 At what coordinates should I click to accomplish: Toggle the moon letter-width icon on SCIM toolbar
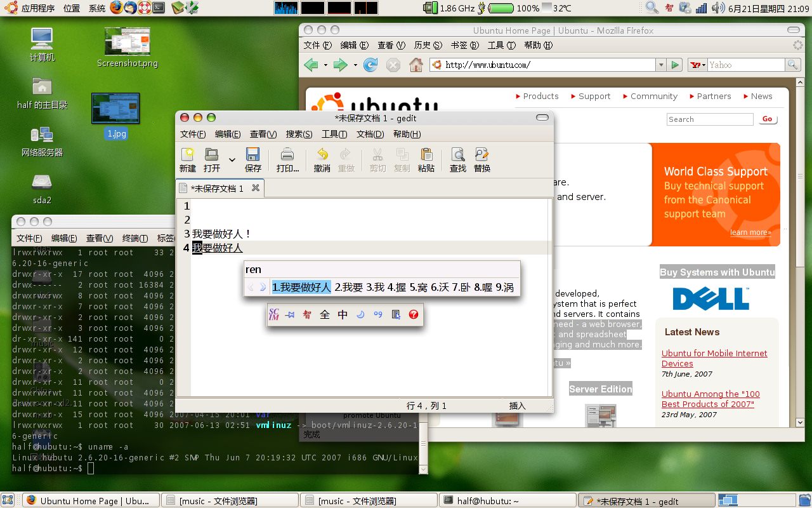click(360, 314)
